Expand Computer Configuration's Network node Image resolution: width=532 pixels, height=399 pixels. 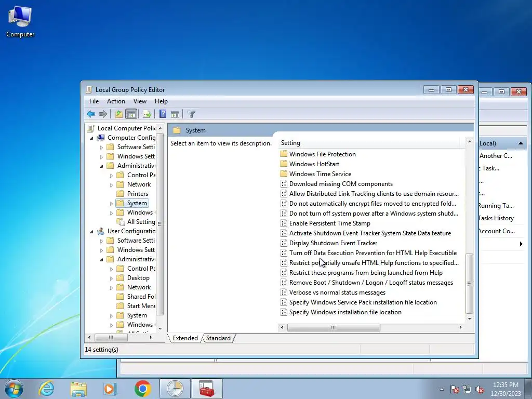point(111,185)
